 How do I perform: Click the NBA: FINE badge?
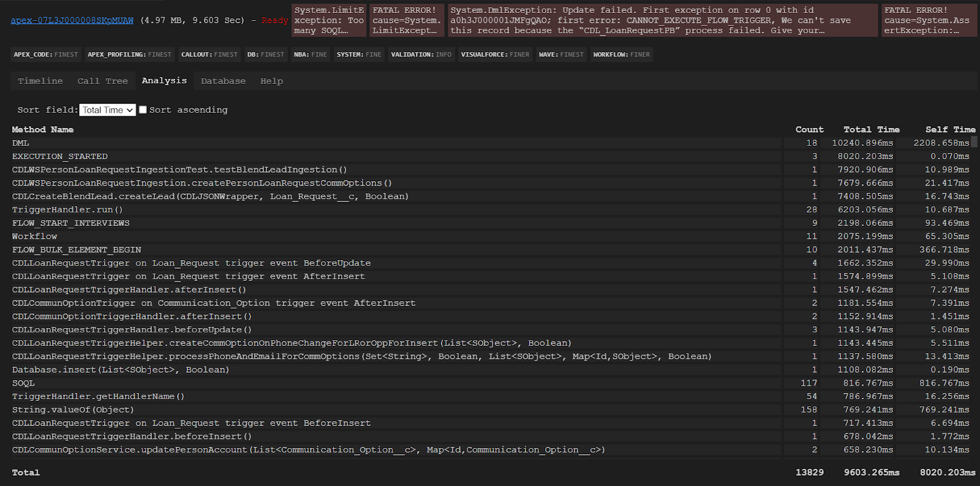pos(310,54)
